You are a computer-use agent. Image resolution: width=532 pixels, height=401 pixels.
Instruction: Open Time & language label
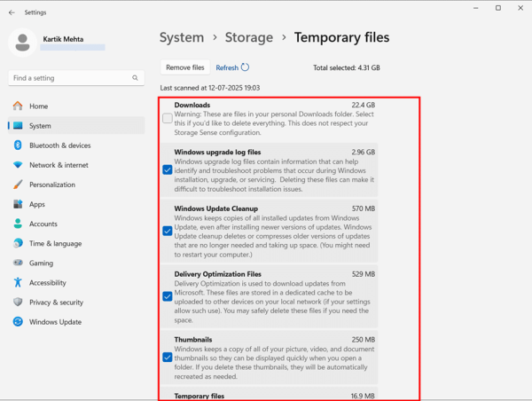click(55, 244)
